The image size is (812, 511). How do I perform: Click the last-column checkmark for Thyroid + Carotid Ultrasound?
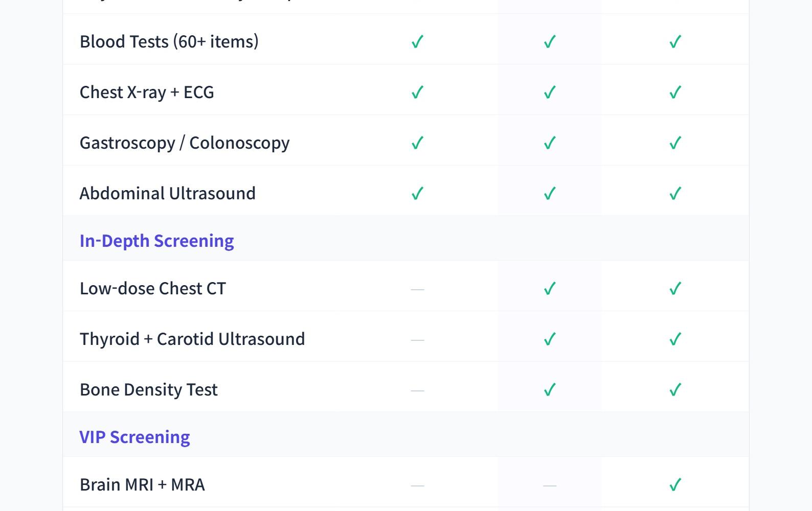(x=675, y=339)
